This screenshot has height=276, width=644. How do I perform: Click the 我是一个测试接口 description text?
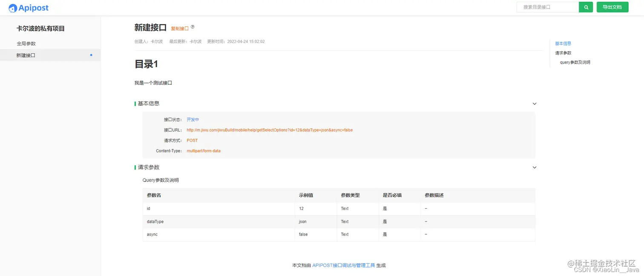point(153,83)
